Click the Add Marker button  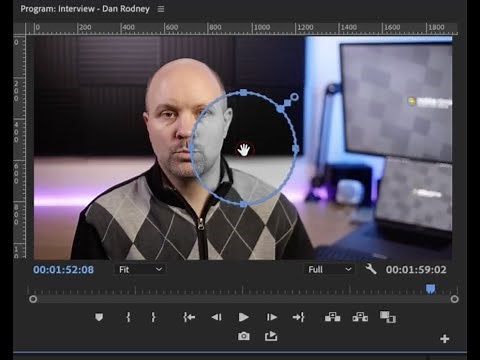coord(99,317)
